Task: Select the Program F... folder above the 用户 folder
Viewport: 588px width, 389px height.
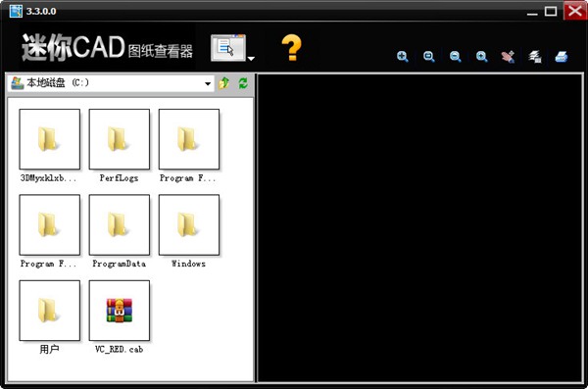Action: point(50,224)
